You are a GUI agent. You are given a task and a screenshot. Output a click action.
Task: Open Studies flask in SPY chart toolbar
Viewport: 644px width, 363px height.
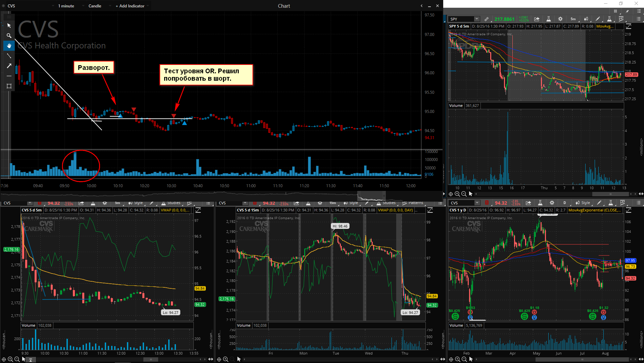tap(609, 19)
